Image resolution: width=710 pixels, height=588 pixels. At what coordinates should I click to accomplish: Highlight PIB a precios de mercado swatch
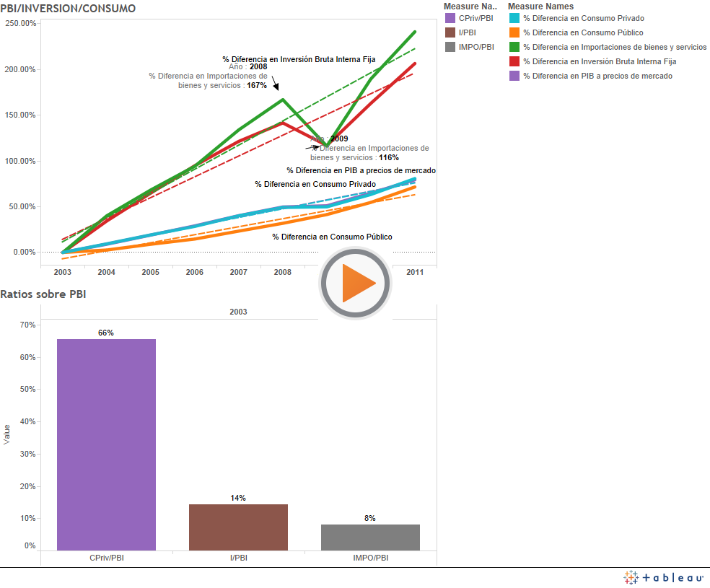point(514,76)
